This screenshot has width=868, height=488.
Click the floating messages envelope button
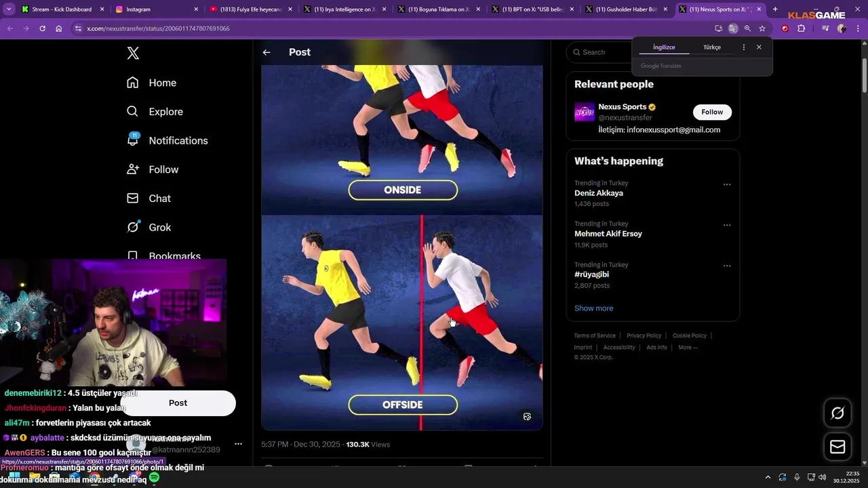(837, 447)
